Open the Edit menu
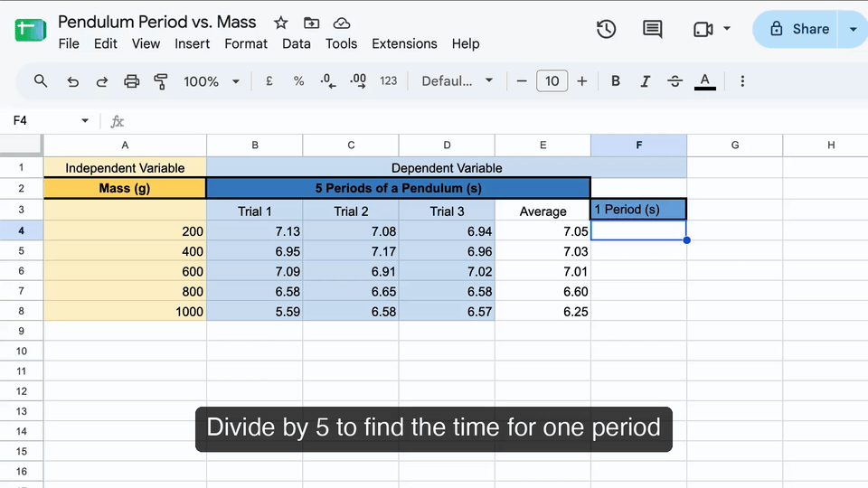The width and height of the screenshot is (868, 488). pyautogui.click(x=105, y=43)
